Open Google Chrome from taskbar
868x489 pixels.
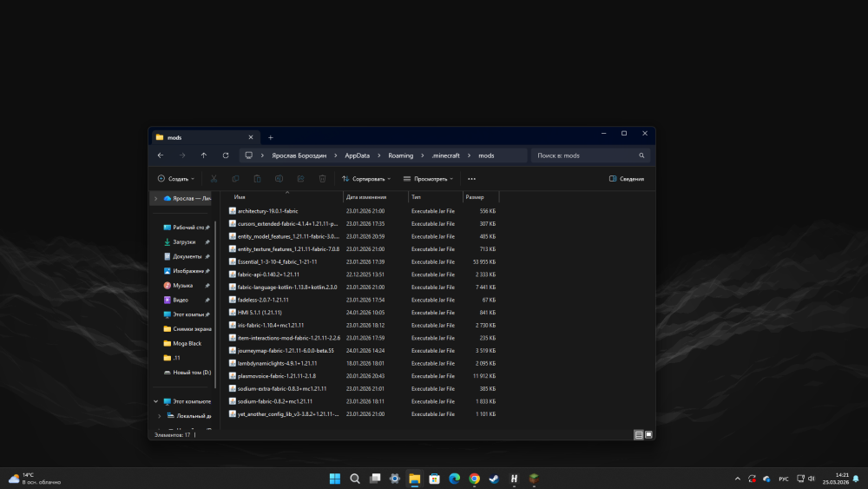pyautogui.click(x=475, y=479)
